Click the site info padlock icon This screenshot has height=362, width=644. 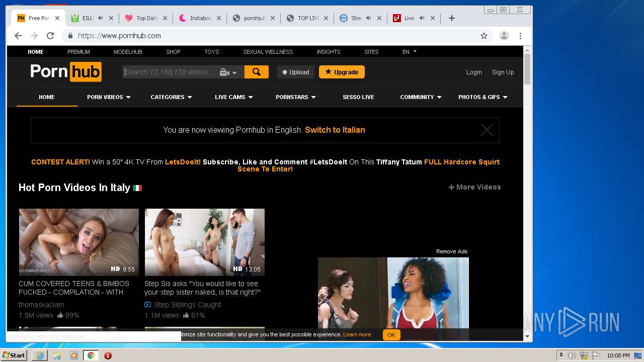(70, 36)
